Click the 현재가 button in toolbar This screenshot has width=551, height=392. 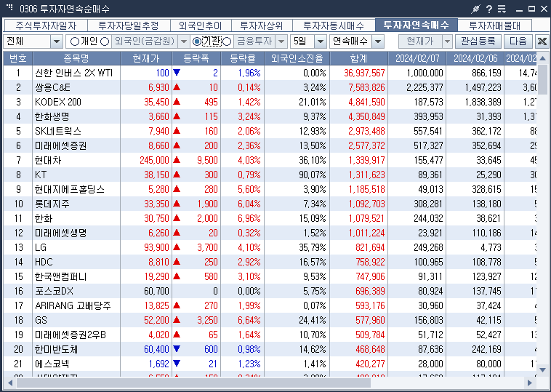(420, 41)
